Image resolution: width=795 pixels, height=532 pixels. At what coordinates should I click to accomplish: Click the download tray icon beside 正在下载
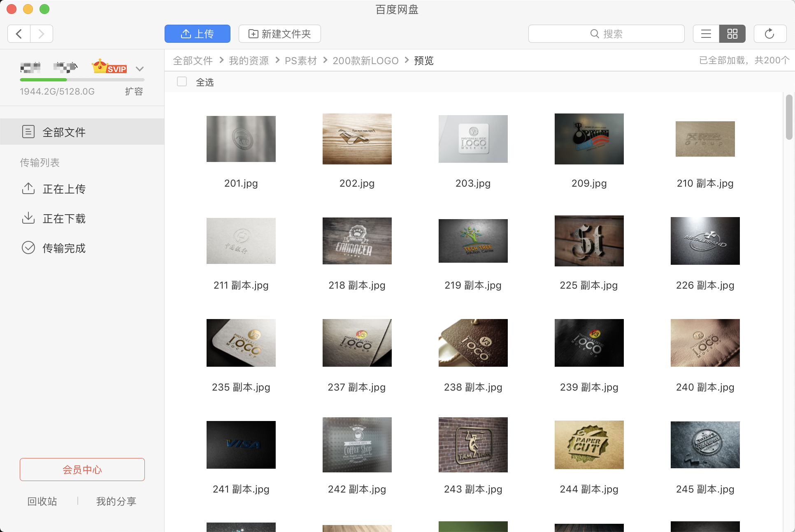(x=28, y=218)
